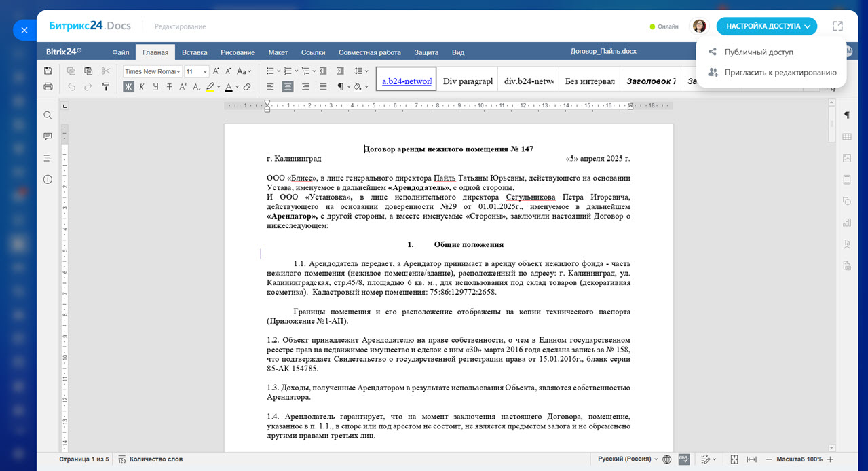868x471 pixels.
Task: Open the Русский (Россия) language selector
Action: 628,459
